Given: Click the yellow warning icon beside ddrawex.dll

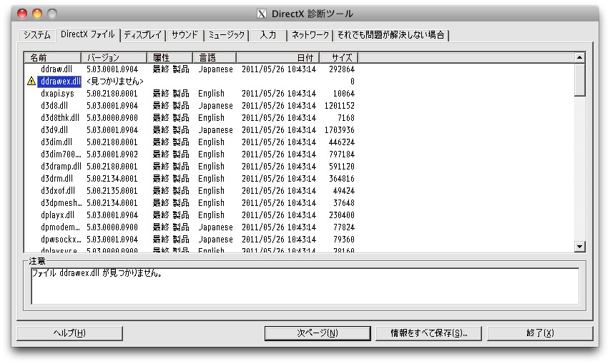Looking at the screenshot, I should (x=31, y=82).
